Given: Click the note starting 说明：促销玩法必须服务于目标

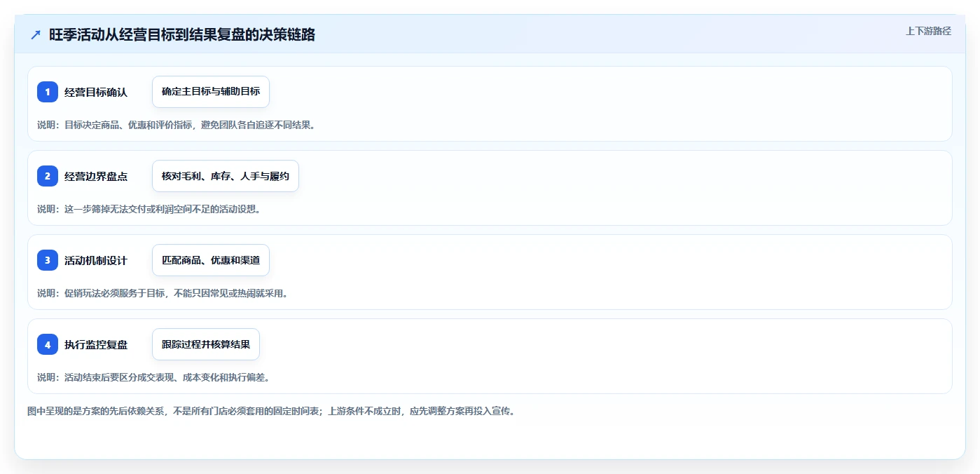Looking at the screenshot, I should point(163,293).
